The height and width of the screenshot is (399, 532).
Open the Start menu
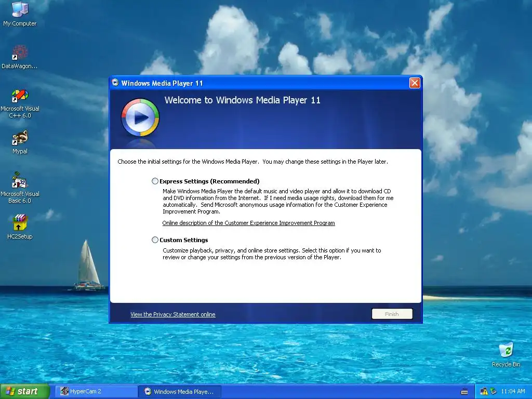[25, 392]
